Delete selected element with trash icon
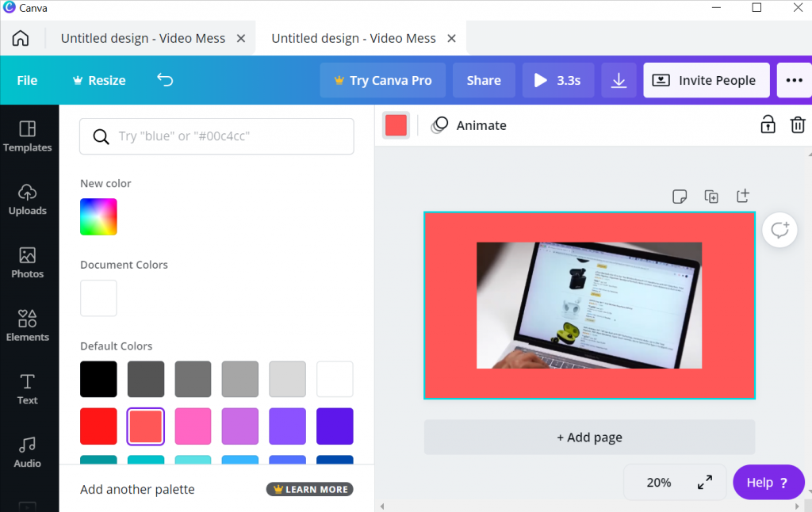The width and height of the screenshot is (812, 512). [x=798, y=125]
